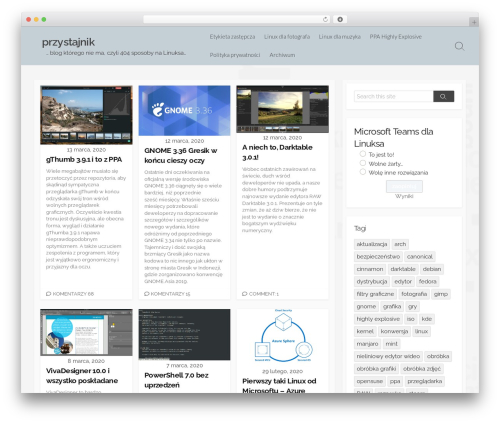
Task: Select the 'gnome' tag
Action: pos(366,306)
